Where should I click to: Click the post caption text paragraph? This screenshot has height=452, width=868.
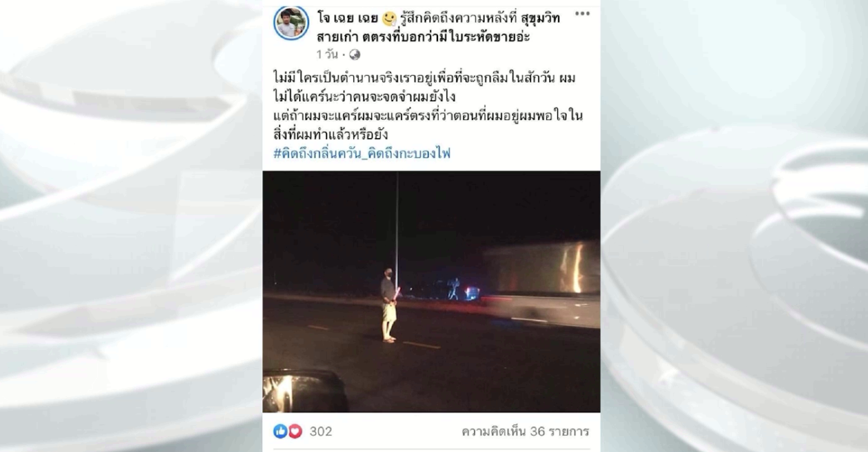(428, 106)
